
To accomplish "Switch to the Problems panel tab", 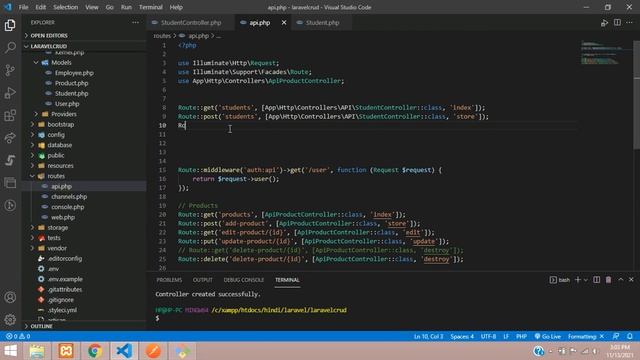I will [x=169, y=280].
